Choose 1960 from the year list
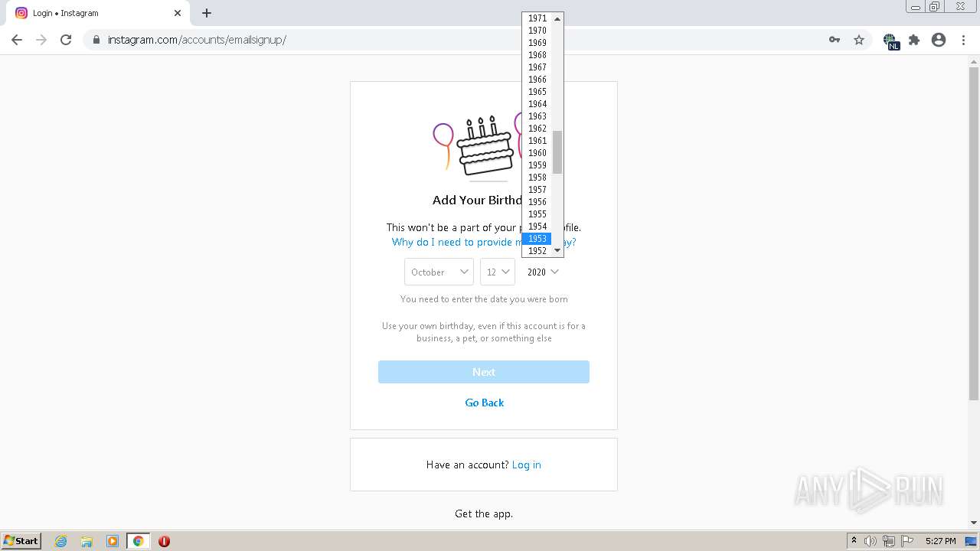This screenshot has width=980, height=551. click(537, 153)
